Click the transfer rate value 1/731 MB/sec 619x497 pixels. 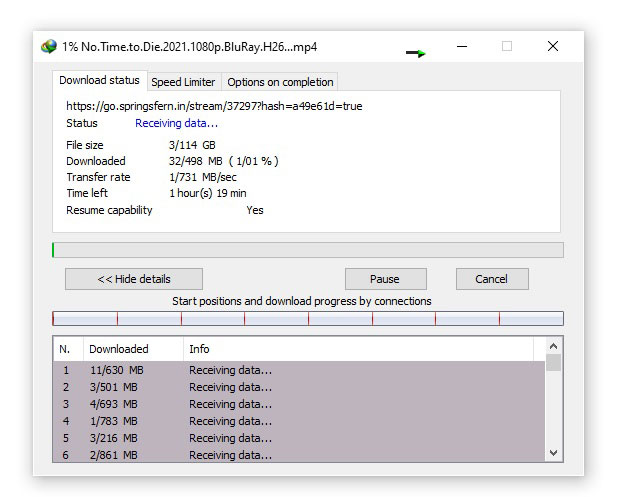pos(203,177)
